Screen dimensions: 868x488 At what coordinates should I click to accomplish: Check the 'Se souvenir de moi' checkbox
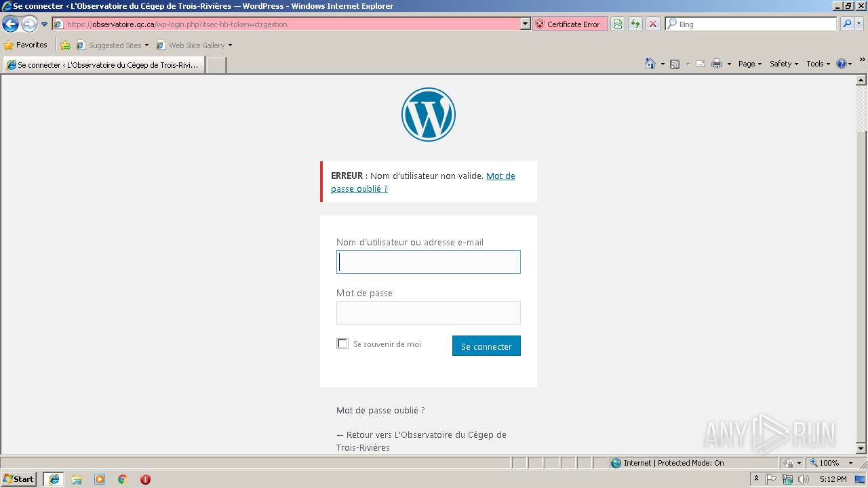pyautogui.click(x=342, y=344)
